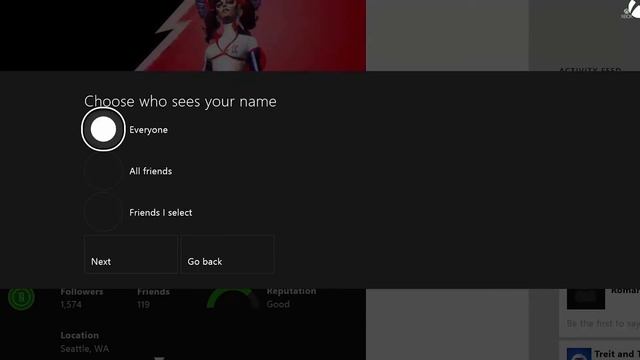
Task: Click the Go back button
Action: click(x=227, y=254)
